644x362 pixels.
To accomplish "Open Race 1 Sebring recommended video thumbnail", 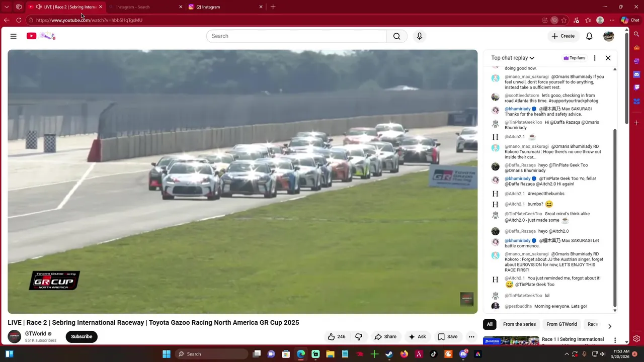I will point(511,340).
